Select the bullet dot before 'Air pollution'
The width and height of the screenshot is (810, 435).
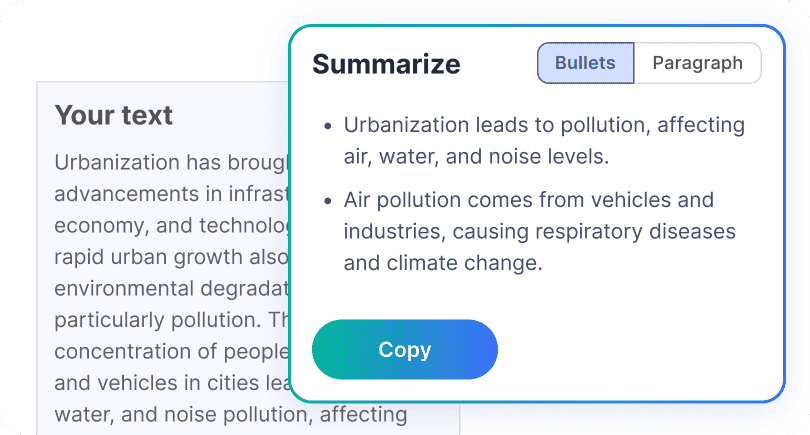[328, 200]
